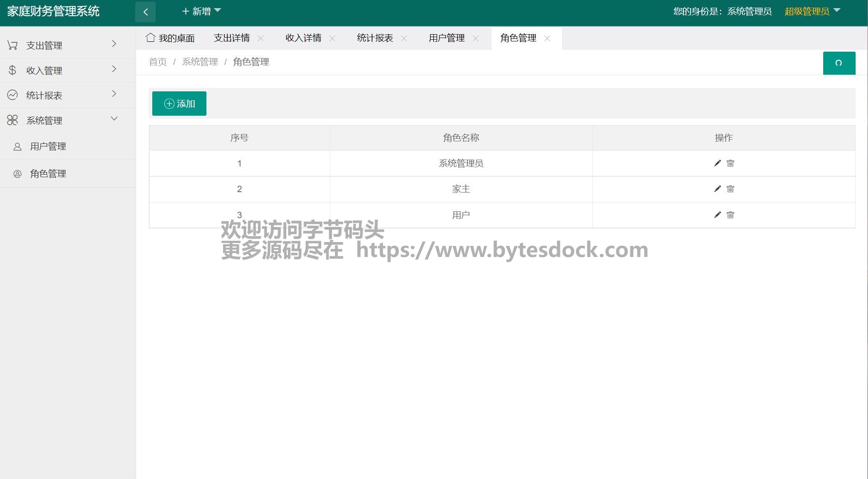Click edit pencil for 家主 role
The image size is (868, 479).
(x=717, y=189)
